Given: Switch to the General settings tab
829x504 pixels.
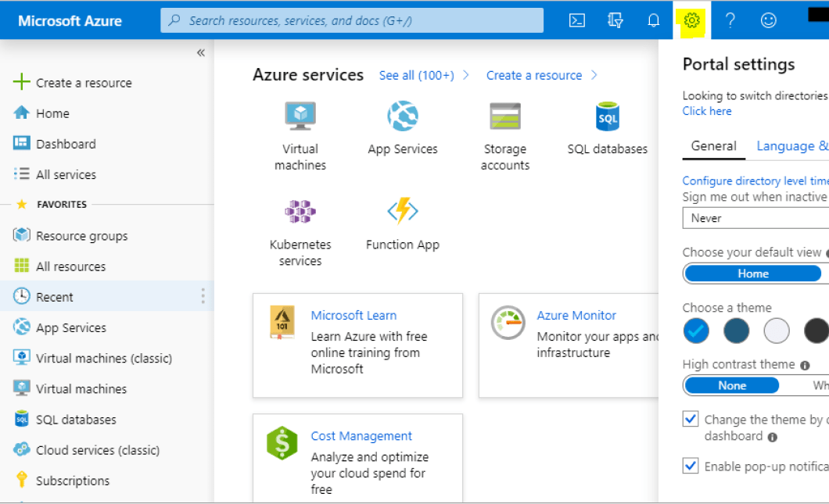Looking at the screenshot, I should coord(714,146).
